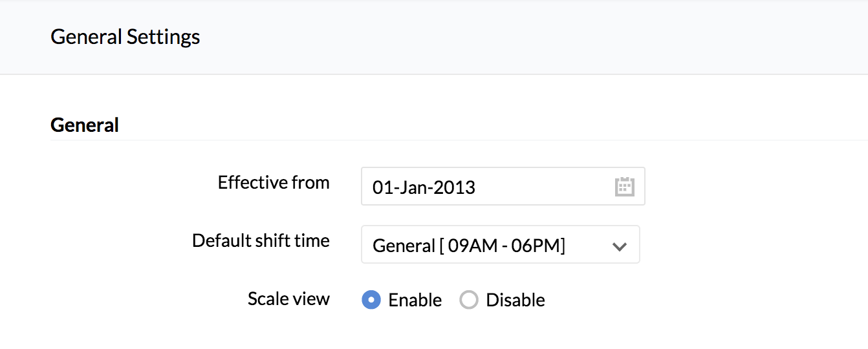Viewport: 868px width, 349px height.
Task: Click the empty circle beside Disable
Action: coord(468,300)
